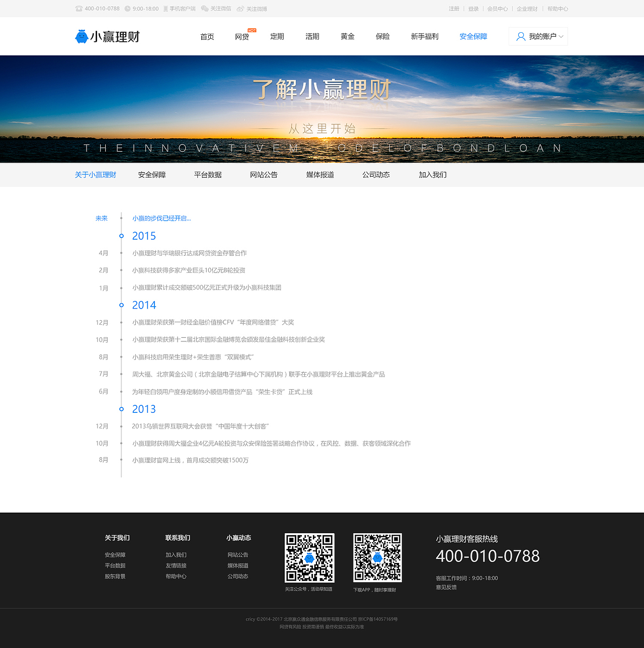Switch to the 平台数据 tab
644x648 pixels.
click(208, 175)
